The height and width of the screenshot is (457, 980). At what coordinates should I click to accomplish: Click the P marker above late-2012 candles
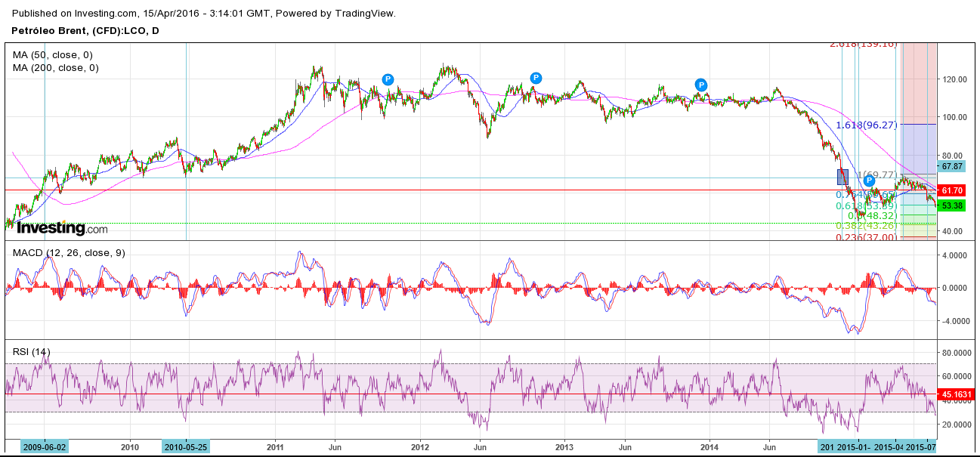click(536, 78)
